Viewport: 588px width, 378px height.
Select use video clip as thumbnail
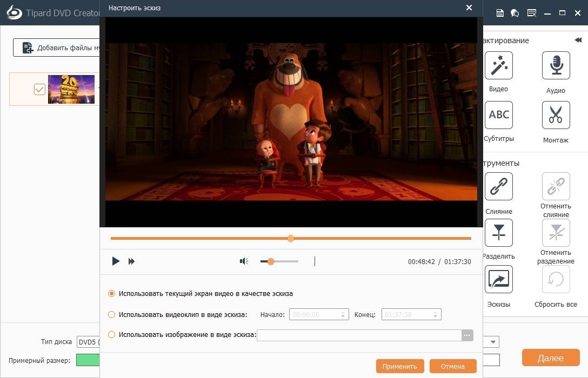tap(111, 315)
